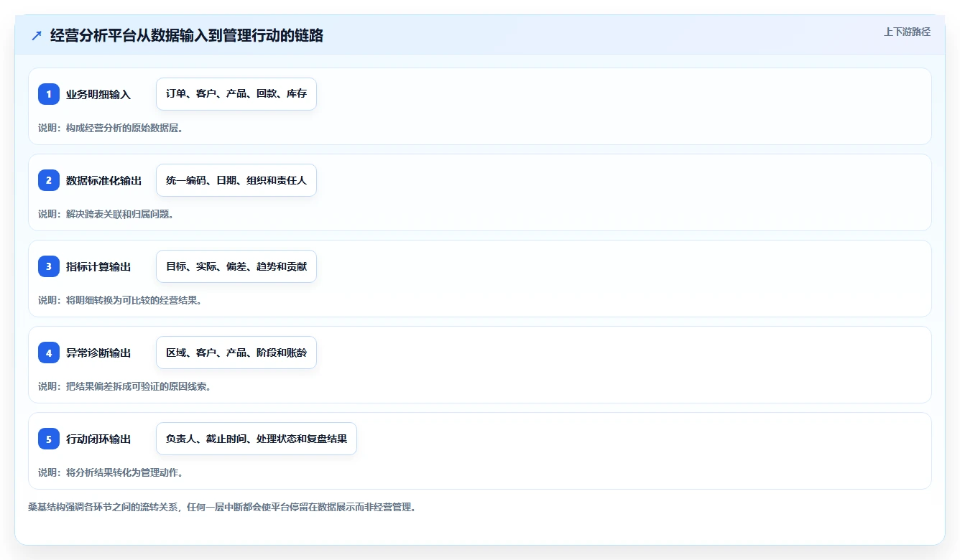Select the step 5 number badge
Image resolution: width=960 pixels, height=560 pixels.
pyautogui.click(x=49, y=439)
